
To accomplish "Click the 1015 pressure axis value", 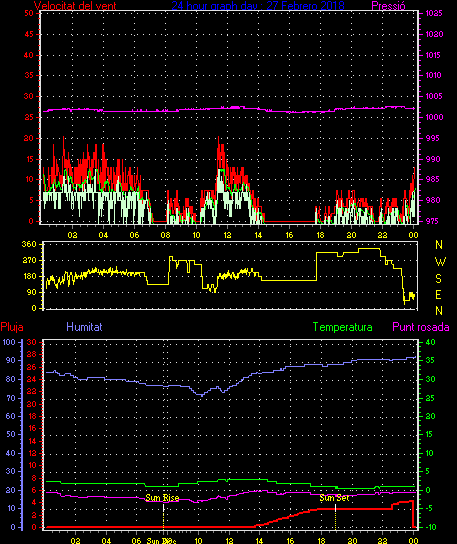I will click(x=433, y=55).
